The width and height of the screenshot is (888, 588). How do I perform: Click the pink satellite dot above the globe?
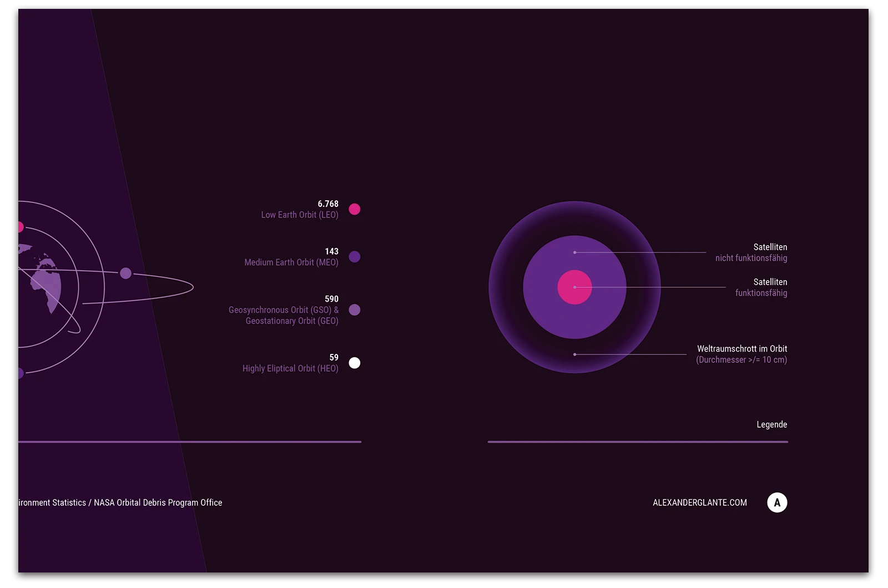(20, 227)
